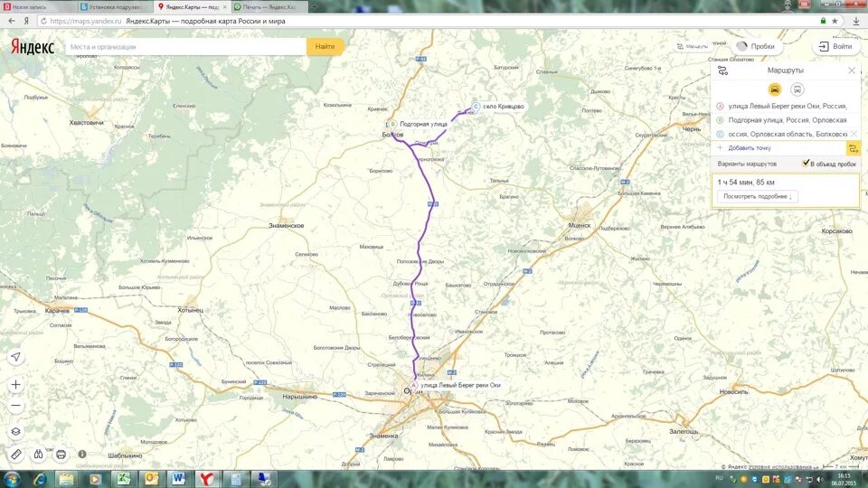The height and width of the screenshot is (488, 868).
Task: Click the print map icon
Action: (61, 455)
